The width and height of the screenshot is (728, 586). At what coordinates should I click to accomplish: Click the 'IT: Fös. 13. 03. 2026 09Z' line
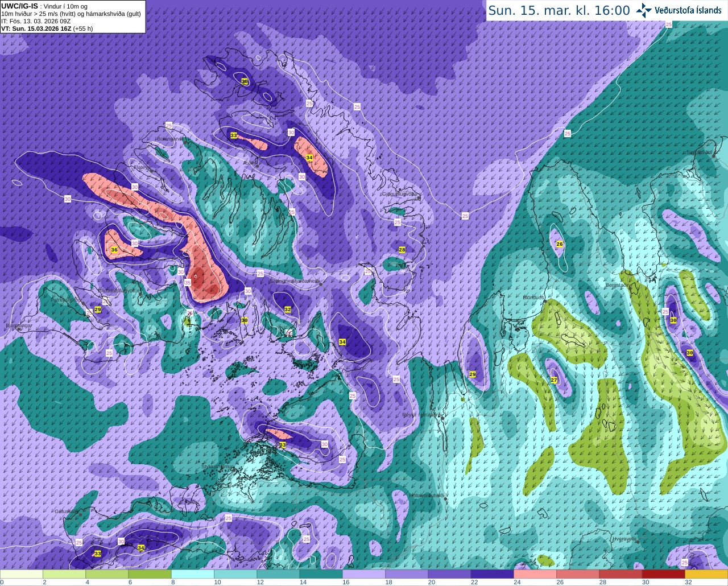click(x=36, y=21)
